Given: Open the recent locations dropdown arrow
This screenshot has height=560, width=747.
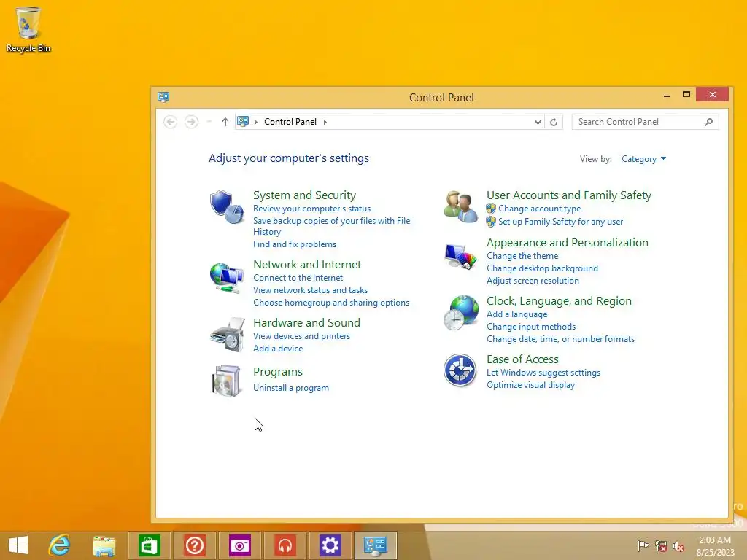Looking at the screenshot, I should (209, 122).
